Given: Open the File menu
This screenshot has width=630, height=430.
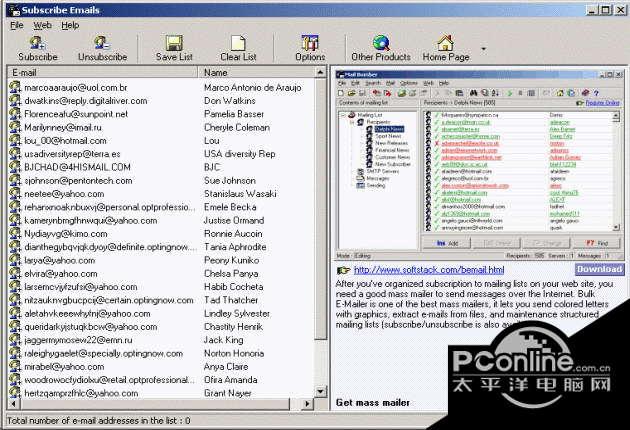Looking at the screenshot, I should click(16, 25).
